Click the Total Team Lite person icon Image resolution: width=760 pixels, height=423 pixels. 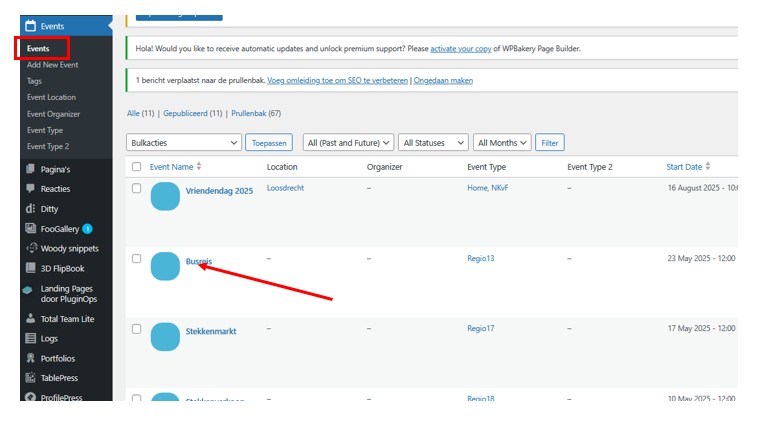(31, 318)
